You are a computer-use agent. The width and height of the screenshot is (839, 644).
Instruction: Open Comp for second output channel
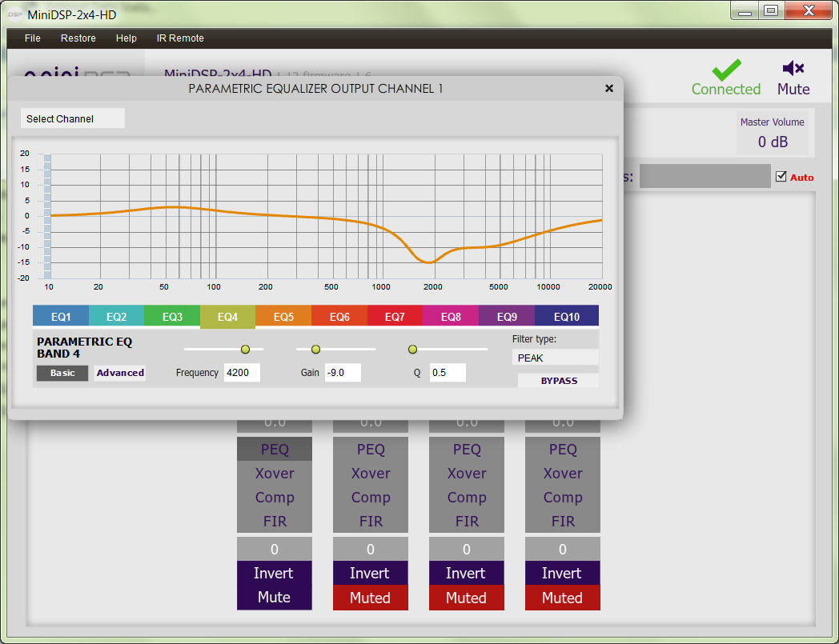(371, 498)
